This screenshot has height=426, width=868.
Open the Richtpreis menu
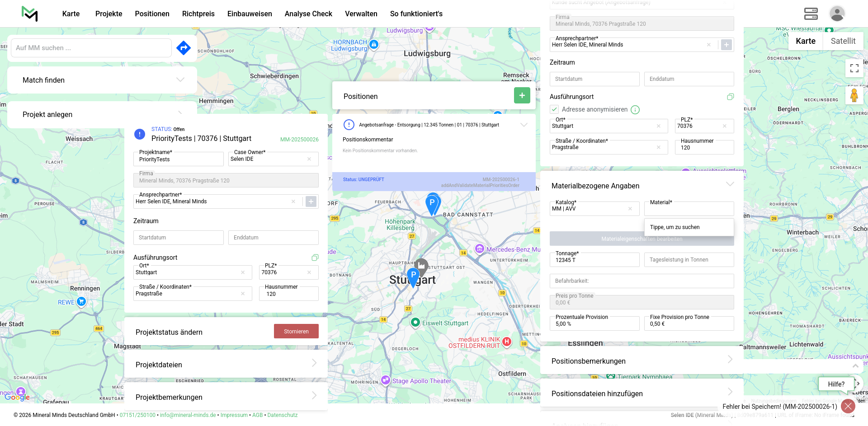tap(198, 14)
